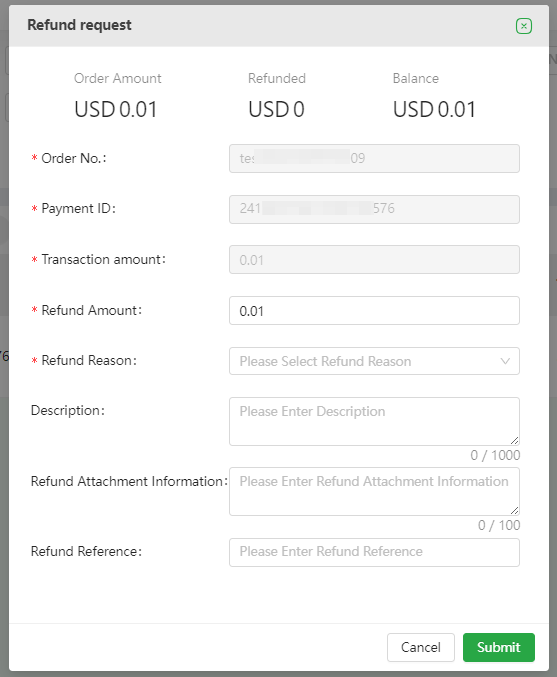Open the Please Select Refund Reason dropdown
557x677 pixels.
click(374, 361)
